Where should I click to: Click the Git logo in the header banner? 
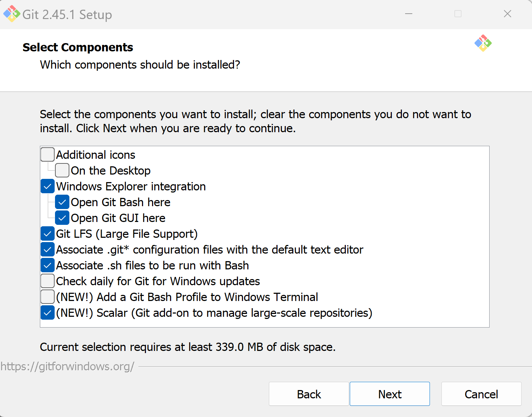click(483, 43)
